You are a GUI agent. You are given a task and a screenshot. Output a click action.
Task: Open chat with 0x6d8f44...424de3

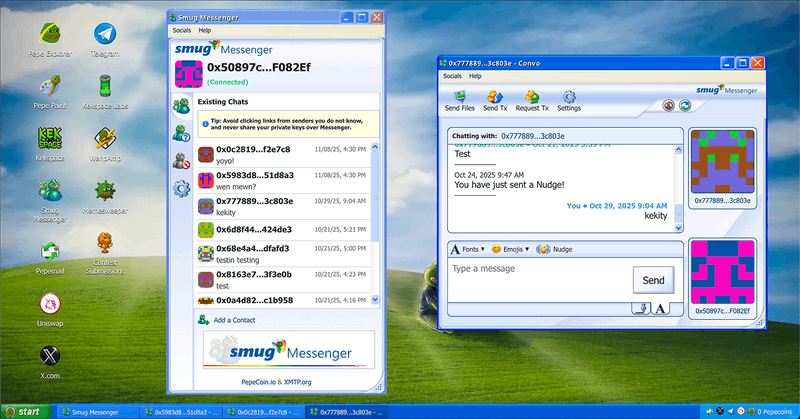pos(283,230)
